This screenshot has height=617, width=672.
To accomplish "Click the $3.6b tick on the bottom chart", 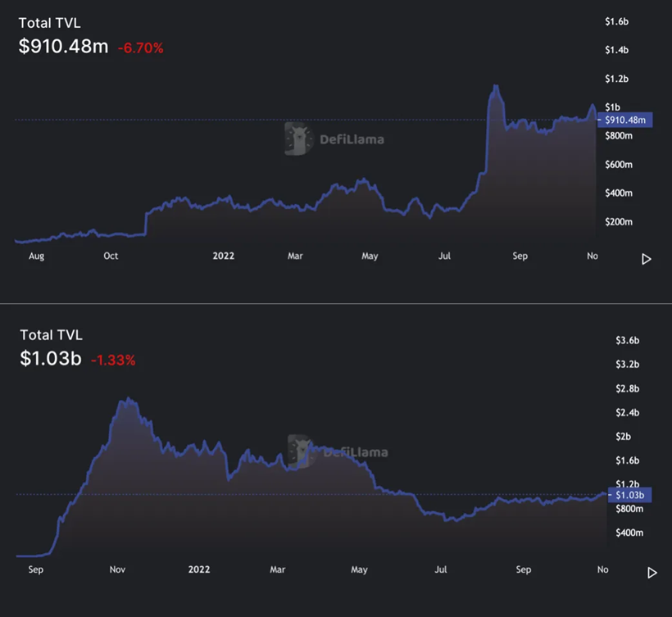I will coord(628,340).
